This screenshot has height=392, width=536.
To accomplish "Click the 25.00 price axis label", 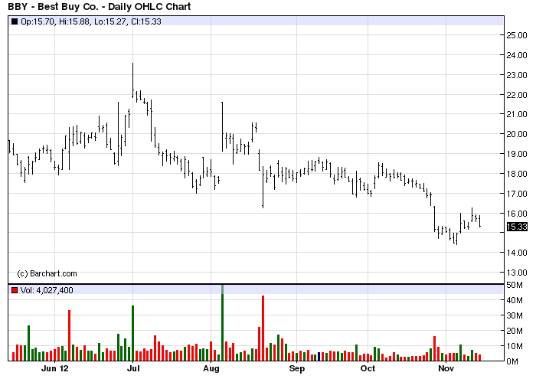I will coord(517,35).
